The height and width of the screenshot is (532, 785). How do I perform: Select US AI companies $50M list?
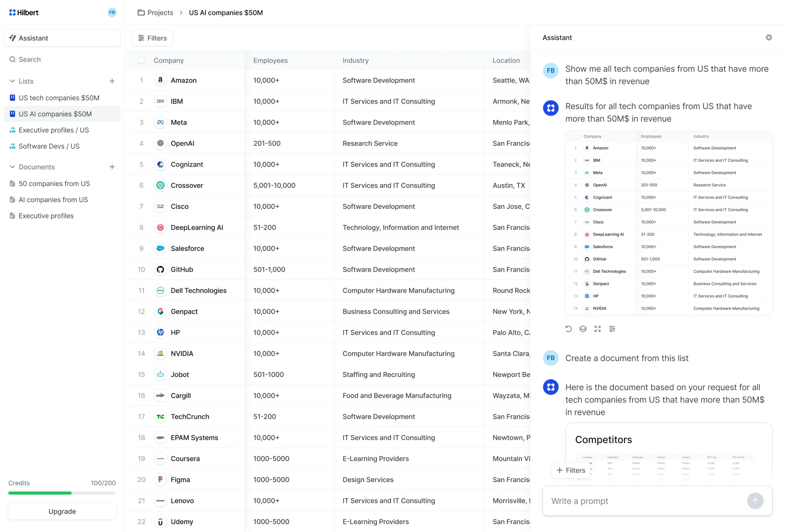pyautogui.click(x=62, y=114)
